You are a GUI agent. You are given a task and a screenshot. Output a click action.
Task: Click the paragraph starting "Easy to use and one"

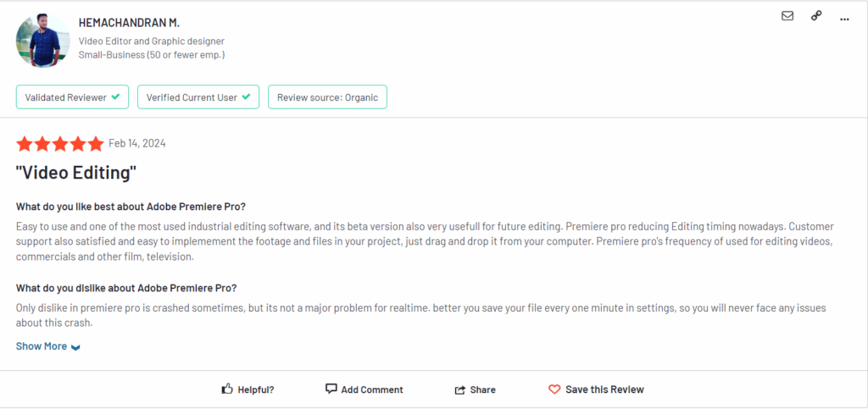coord(426,242)
